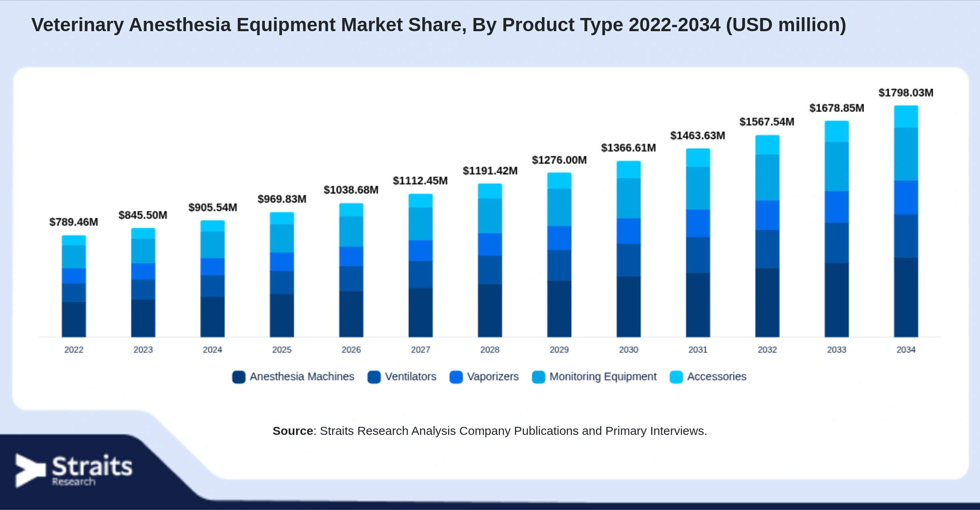This screenshot has height=510, width=980.
Task: Click the $1798.03M value label
Action: [906, 93]
